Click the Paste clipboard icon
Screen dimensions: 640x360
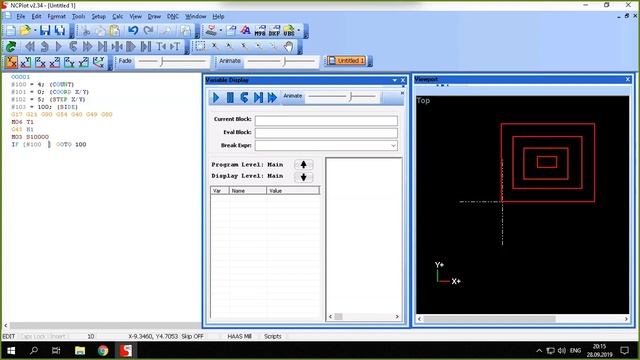pyautogui.click(x=115, y=31)
